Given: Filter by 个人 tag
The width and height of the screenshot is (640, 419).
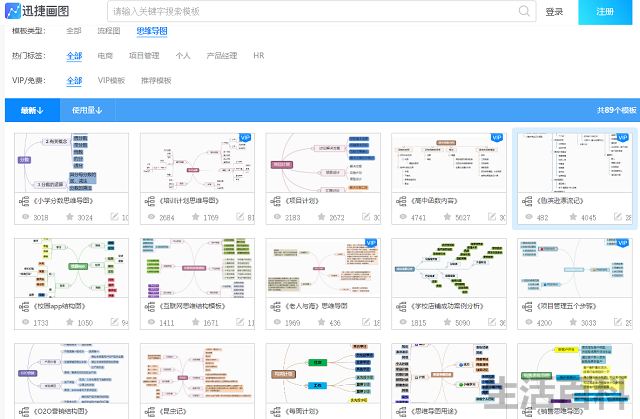Looking at the screenshot, I should pos(183,55).
